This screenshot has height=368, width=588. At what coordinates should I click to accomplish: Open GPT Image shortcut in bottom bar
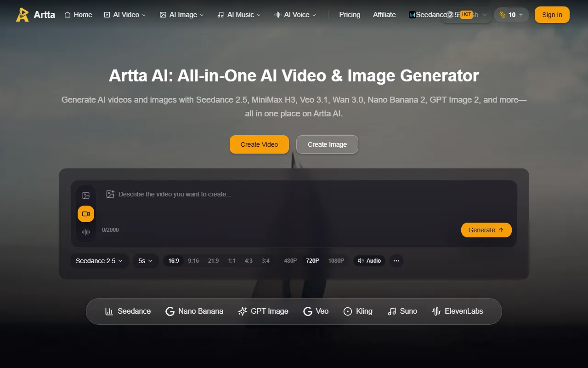tap(263, 311)
